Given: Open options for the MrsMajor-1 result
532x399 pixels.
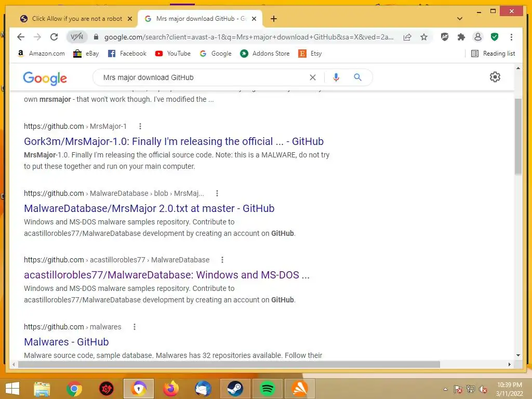Looking at the screenshot, I should [140, 126].
